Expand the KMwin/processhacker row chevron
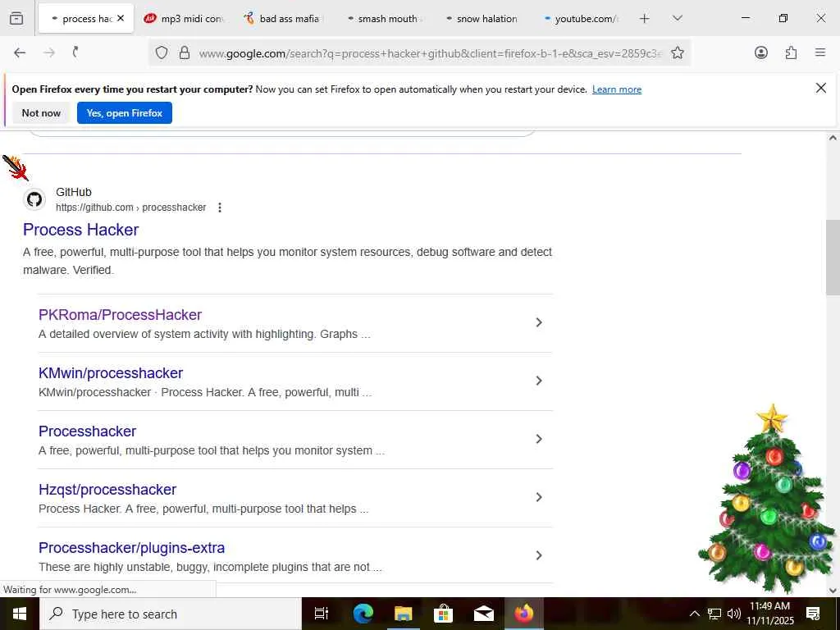 pos(539,381)
